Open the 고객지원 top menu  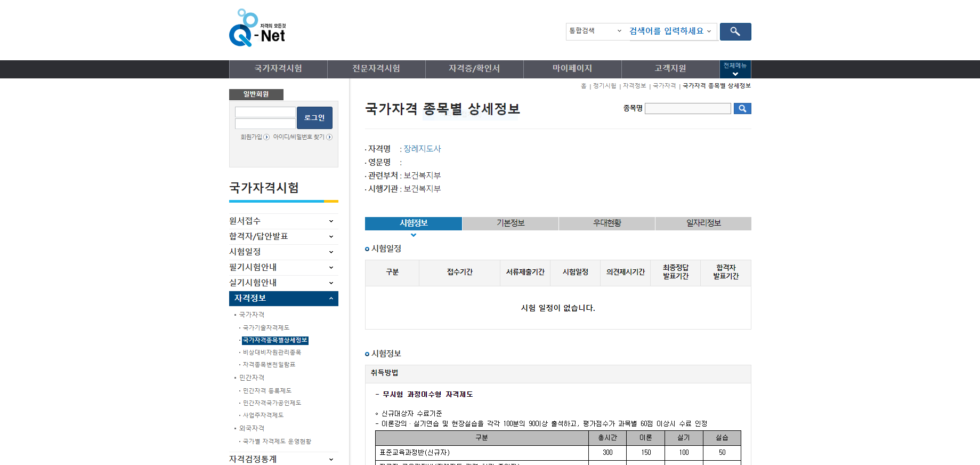[x=670, y=69]
